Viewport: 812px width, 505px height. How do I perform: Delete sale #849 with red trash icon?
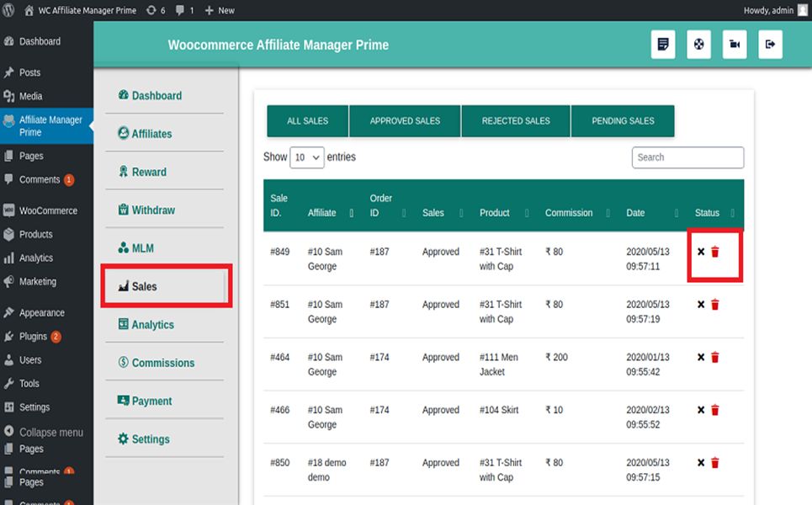pos(715,252)
